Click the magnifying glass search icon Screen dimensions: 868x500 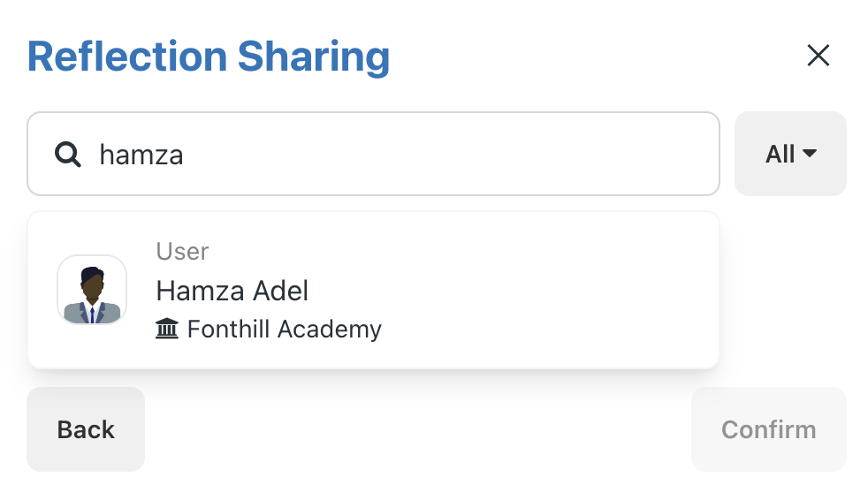67,155
